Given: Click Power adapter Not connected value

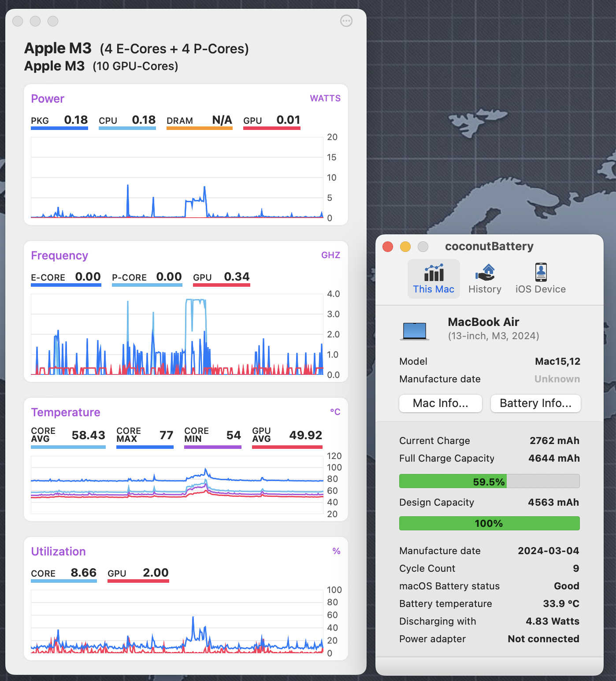Looking at the screenshot, I should [543, 639].
